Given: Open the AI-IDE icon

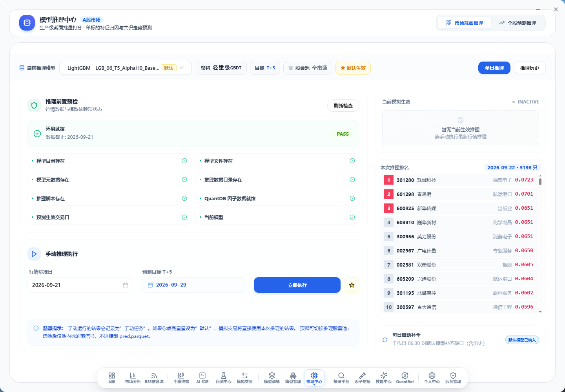Looking at the screenshot, I should point(202,378).
